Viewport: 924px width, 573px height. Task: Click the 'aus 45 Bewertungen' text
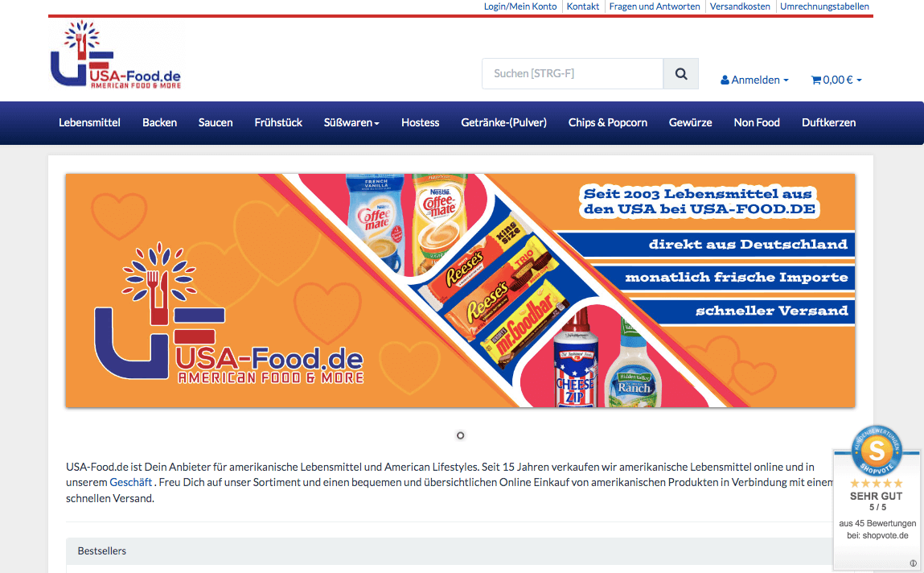(877, 523)
